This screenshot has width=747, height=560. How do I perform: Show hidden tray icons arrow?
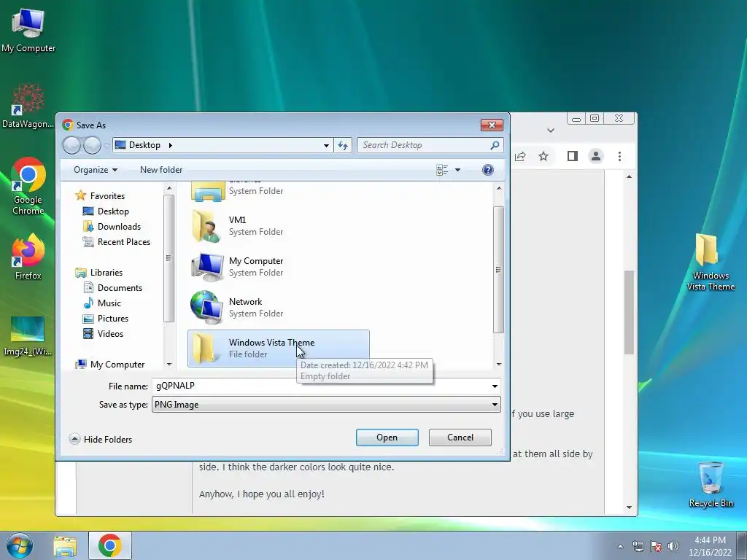pyautogui.click(x=620, y=546)
